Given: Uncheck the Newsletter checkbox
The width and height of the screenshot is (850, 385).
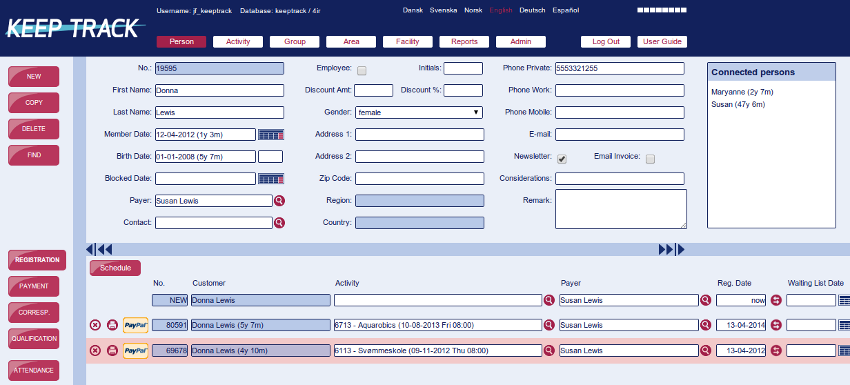Looking at the screenshot, I should click(x=562, y=158).
